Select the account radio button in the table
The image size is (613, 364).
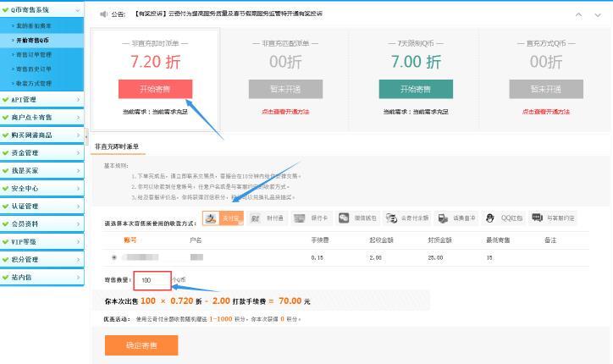[x=114, y=257]
